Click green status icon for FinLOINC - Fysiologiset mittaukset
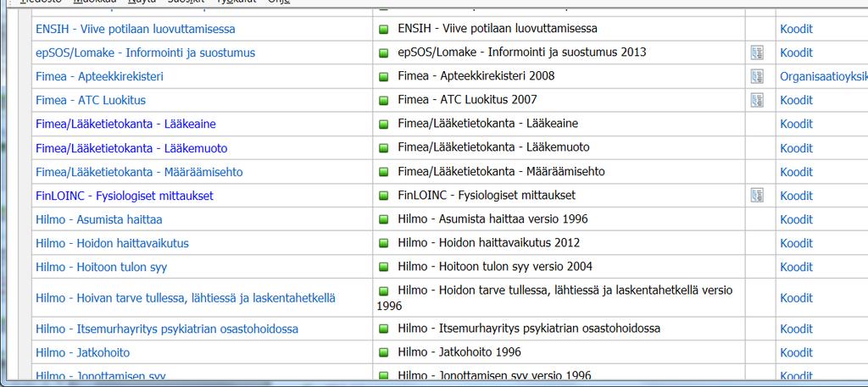Screen dimensions: 868x387 (384, 196)
